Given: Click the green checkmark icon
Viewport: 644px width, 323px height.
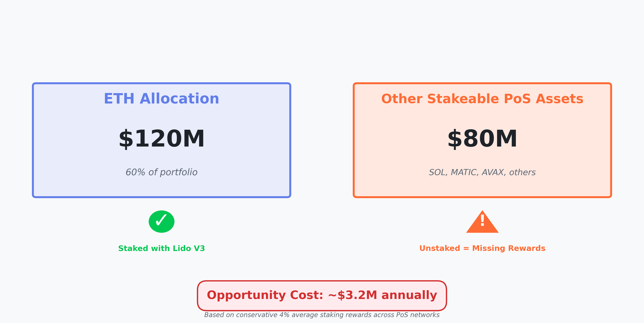Looking at the screenshot, I should [x=161, y=221].
